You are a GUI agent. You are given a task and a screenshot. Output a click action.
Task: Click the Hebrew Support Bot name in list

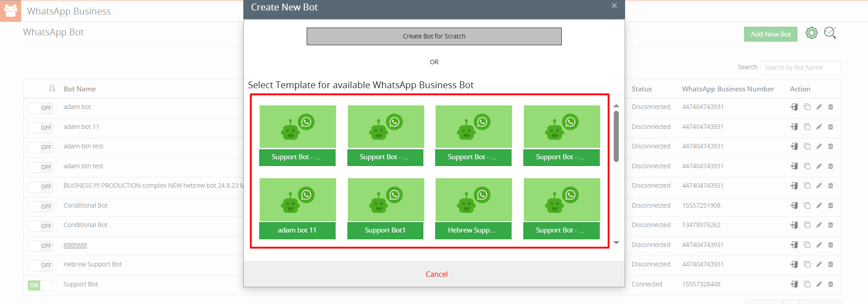[x=93, y=264]
